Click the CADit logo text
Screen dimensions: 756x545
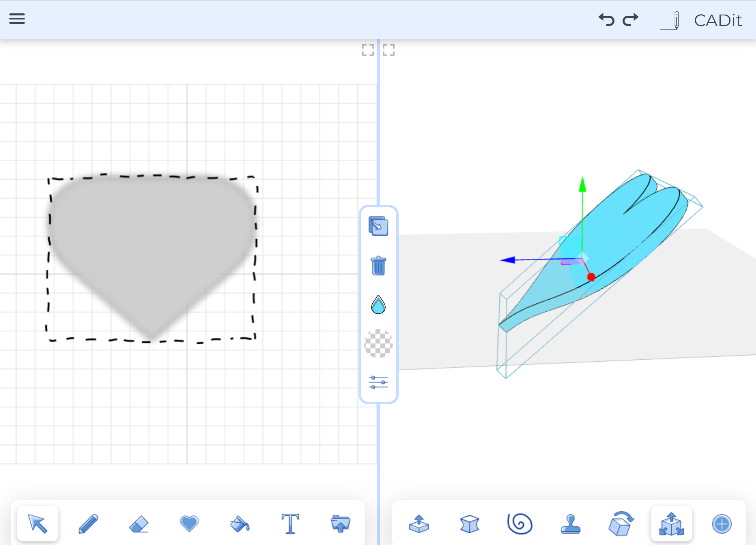[717, 20]
